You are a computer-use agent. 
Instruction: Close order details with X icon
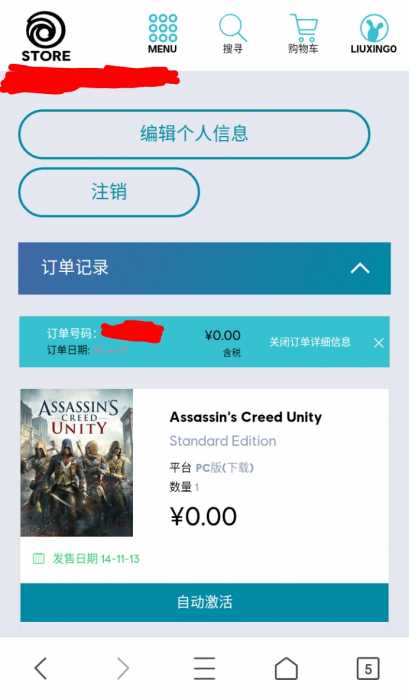point(379,342)
